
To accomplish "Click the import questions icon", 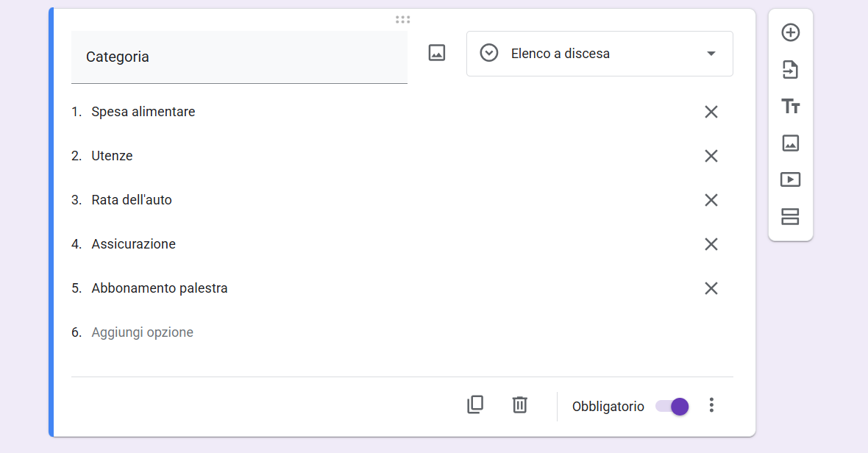I will (x=790, y=69).
